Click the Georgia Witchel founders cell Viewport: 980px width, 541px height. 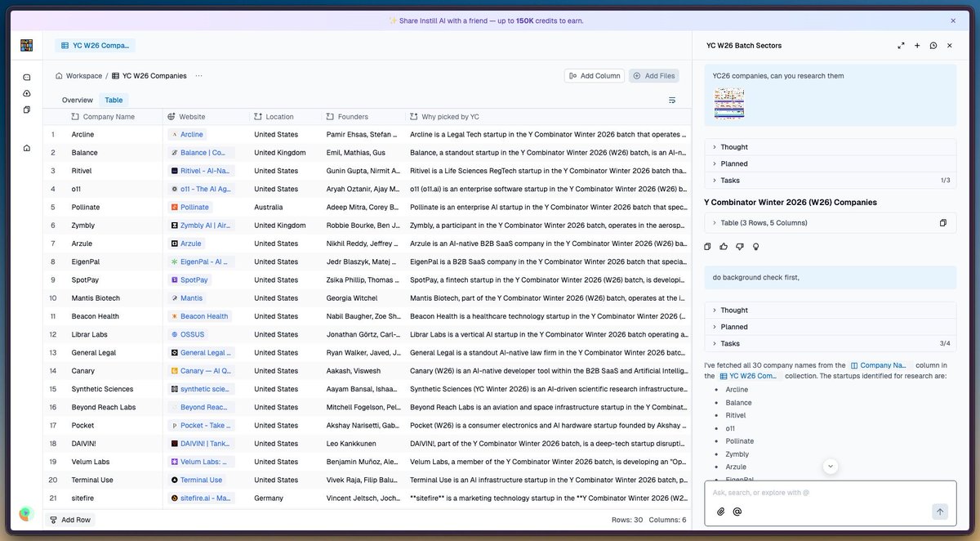click(362, 298)
